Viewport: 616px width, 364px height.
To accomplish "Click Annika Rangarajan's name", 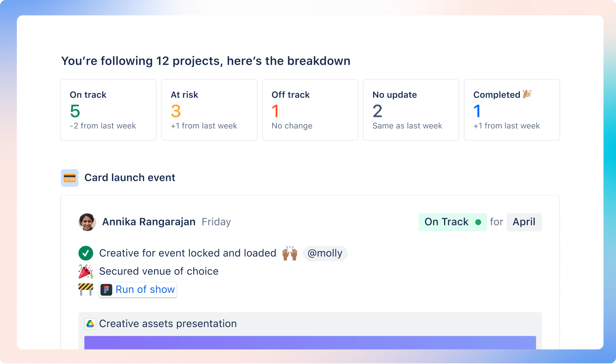I will coord(149,222).
